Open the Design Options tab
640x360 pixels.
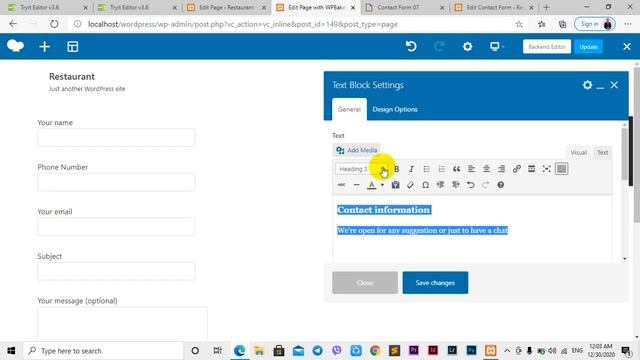395,109
